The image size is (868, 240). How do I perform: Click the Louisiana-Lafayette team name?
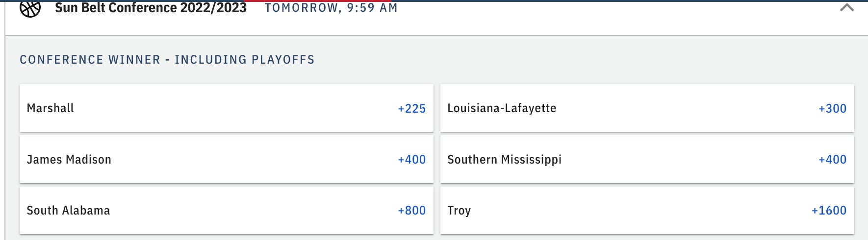[x=502, y=108]
